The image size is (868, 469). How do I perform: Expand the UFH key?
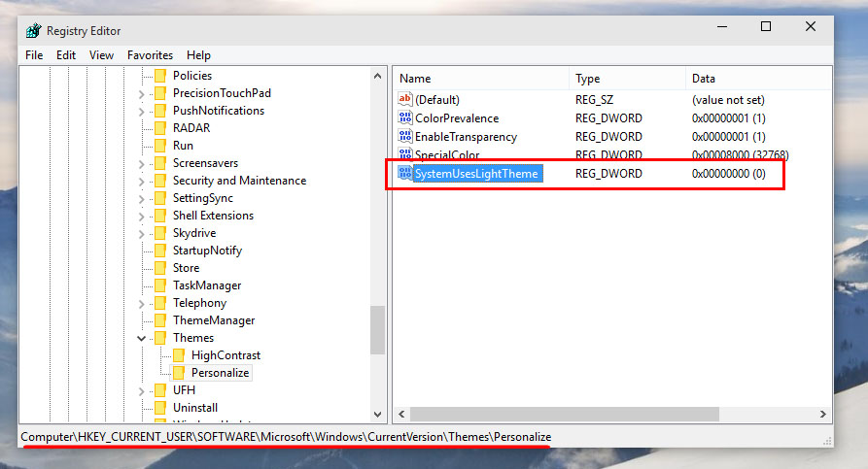141,391
